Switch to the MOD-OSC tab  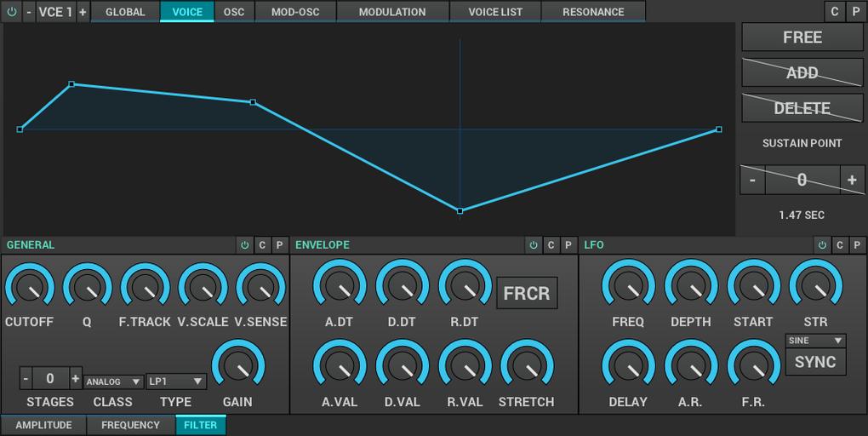coord(295,12)
